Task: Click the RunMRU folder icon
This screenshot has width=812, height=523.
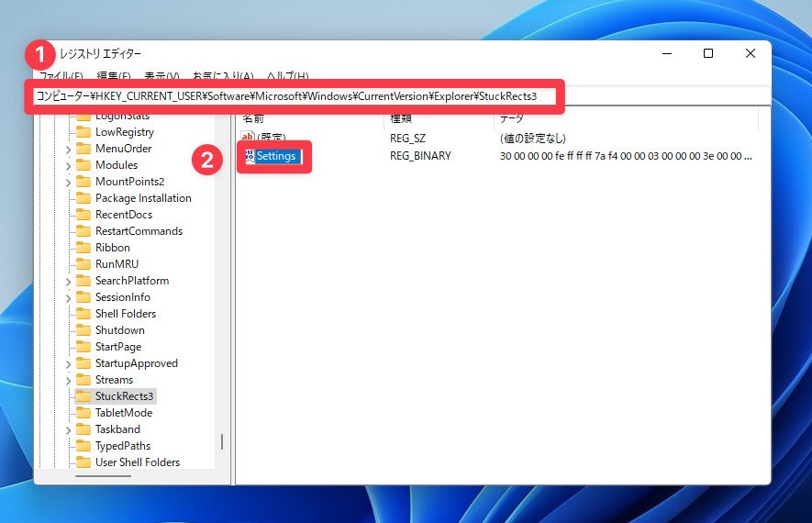Action: tap(83, 264)
